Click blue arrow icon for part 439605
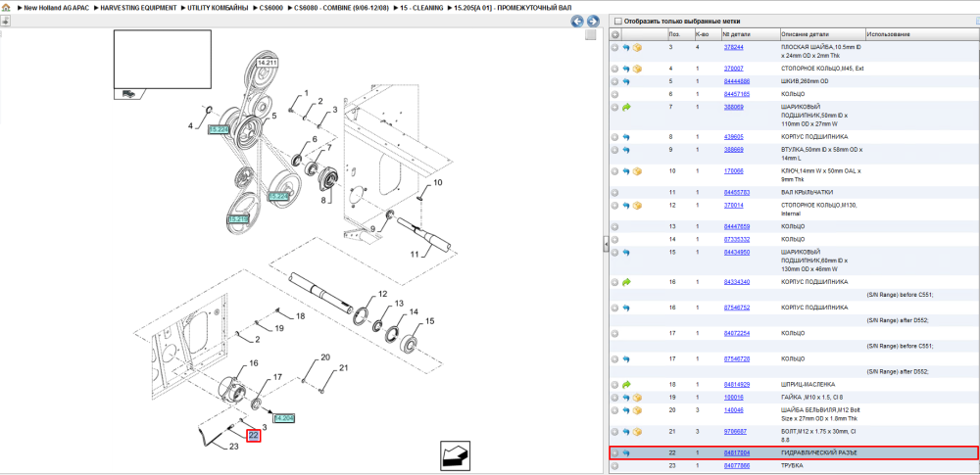This screenshot has height=475, width=980. 626,137
